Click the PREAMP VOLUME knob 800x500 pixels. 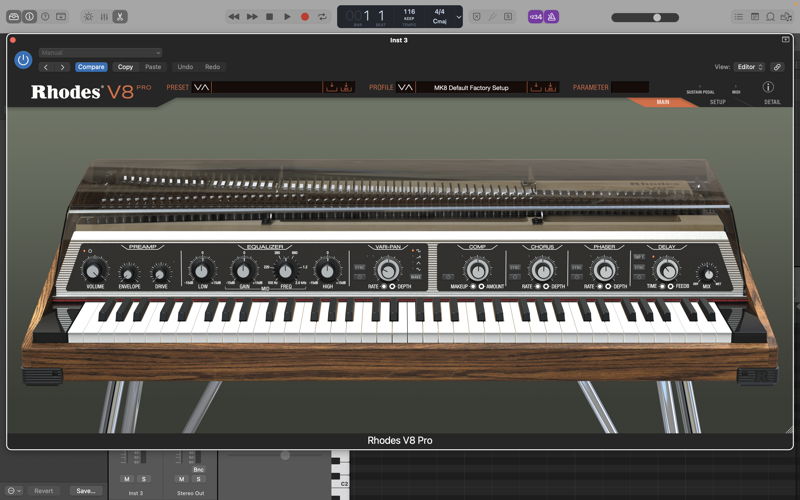click(x=93, y=270)
